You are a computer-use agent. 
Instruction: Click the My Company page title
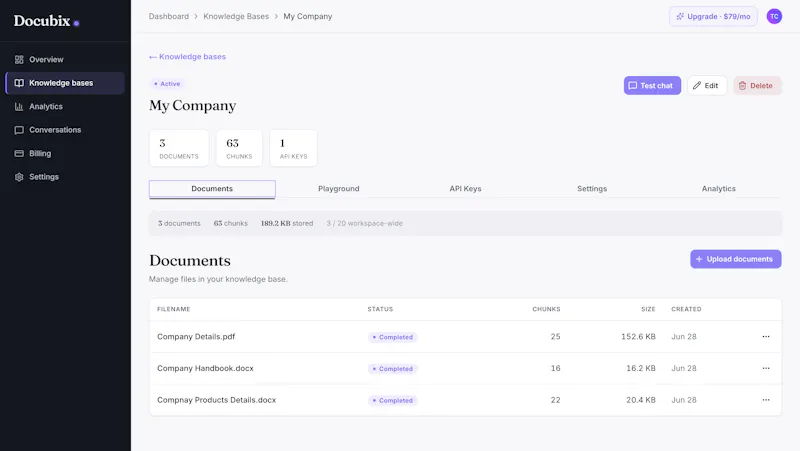[x=192, y=106]
